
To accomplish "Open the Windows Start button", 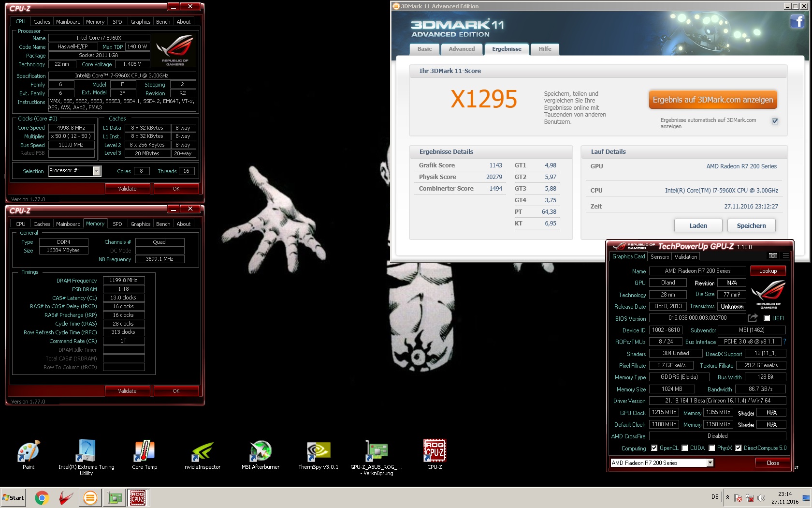I will coord(13,497).
